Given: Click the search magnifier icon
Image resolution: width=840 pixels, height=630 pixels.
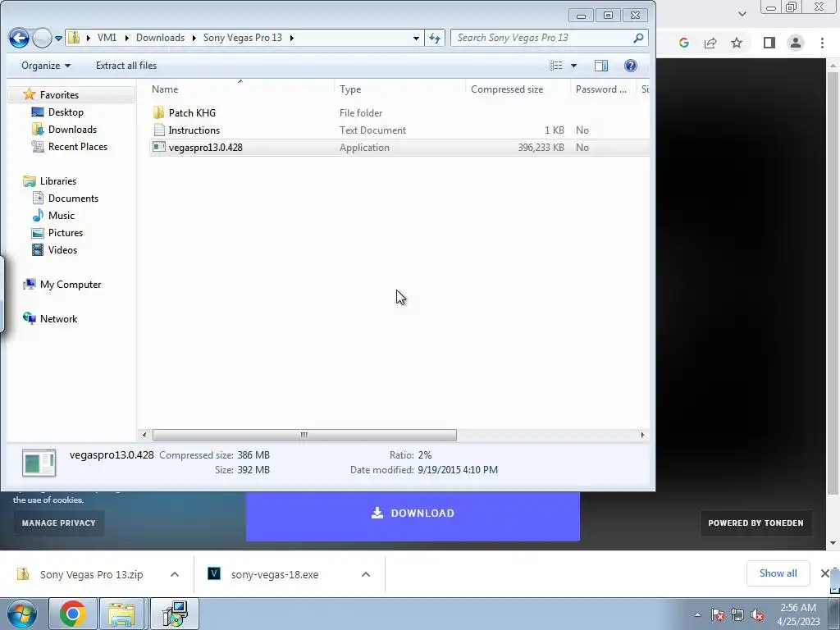Looking at the screenshot, I should pos(638,38).
